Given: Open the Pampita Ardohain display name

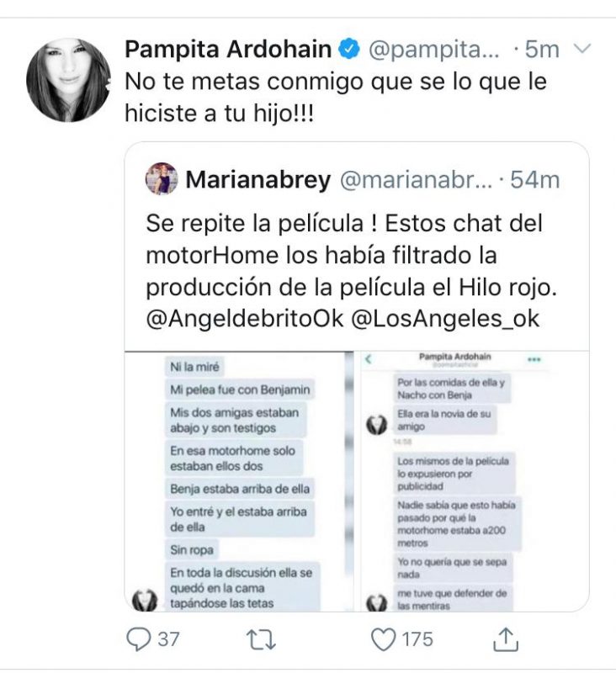Looking at the screenshot, I should [x=227, y=50].
